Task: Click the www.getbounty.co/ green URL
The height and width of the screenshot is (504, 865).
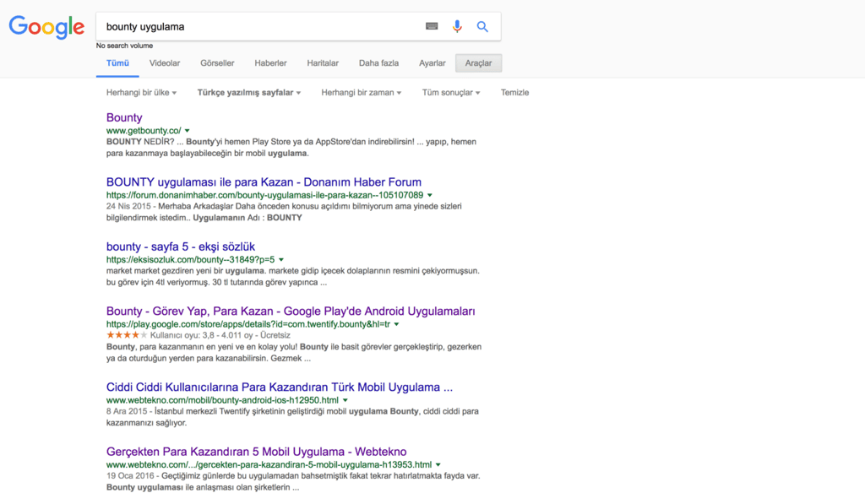Action: click(x=144, y=131)
